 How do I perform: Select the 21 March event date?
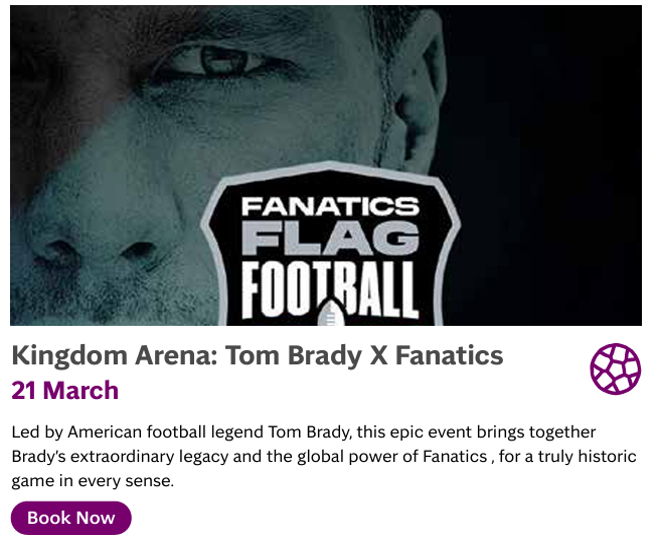pyautogui.click(x=65, y=390)
